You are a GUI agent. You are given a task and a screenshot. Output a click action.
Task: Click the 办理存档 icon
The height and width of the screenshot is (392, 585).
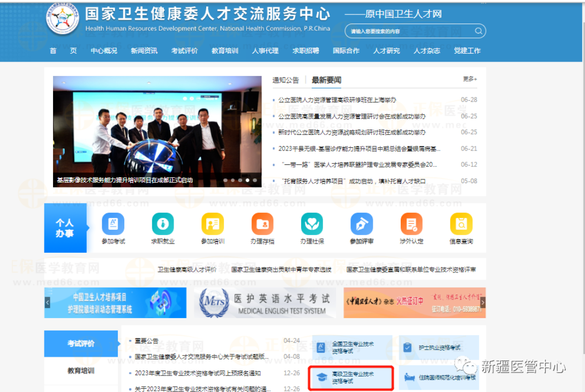coord(262,224)
